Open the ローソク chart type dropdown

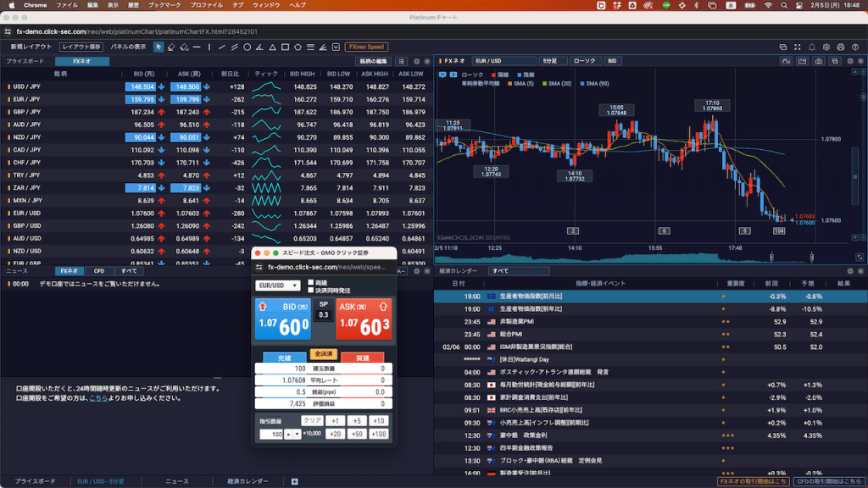pos(585,61)
